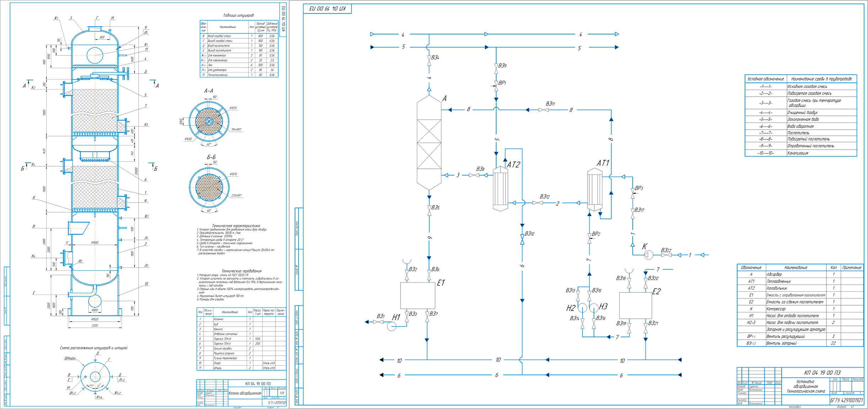Click section view А-А drawing
This screenshot has height=409, width=868.
[x=209, y=121]
